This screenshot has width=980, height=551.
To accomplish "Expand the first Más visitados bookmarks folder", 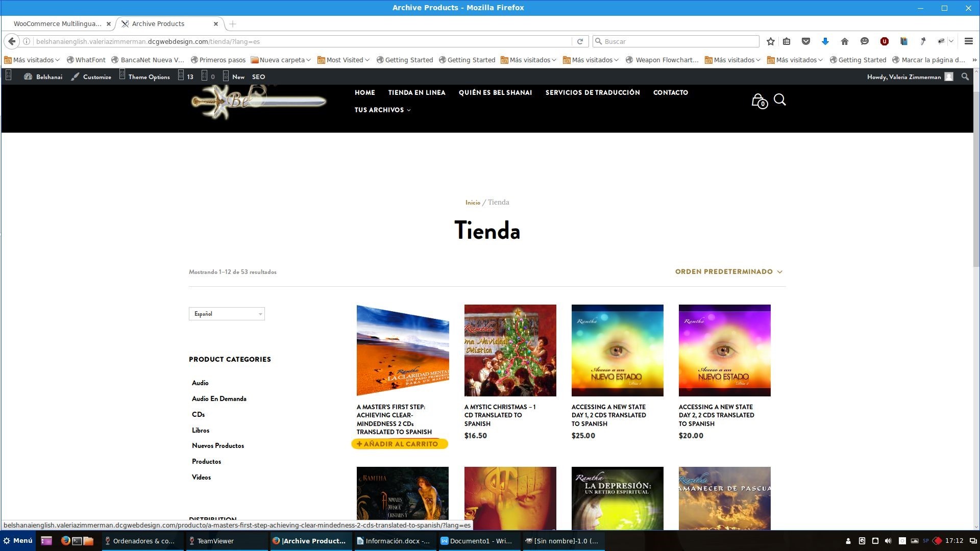I will tap(32, 60).
